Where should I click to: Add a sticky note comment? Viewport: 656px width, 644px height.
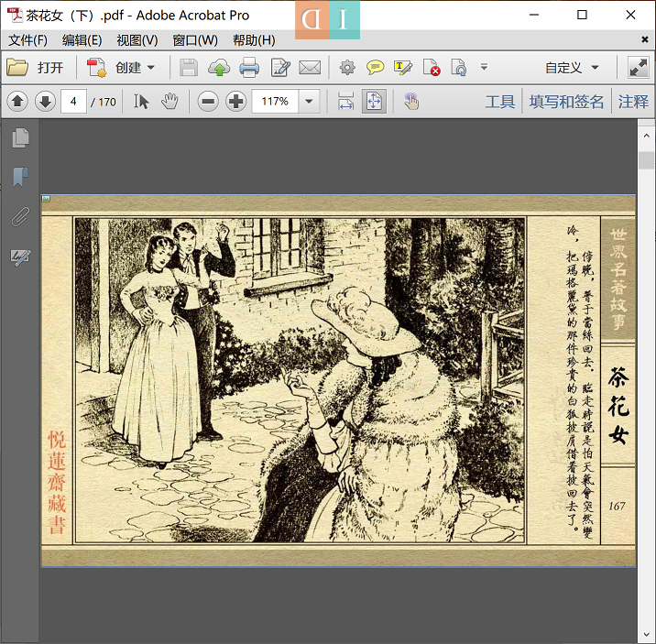click(376, 67)
